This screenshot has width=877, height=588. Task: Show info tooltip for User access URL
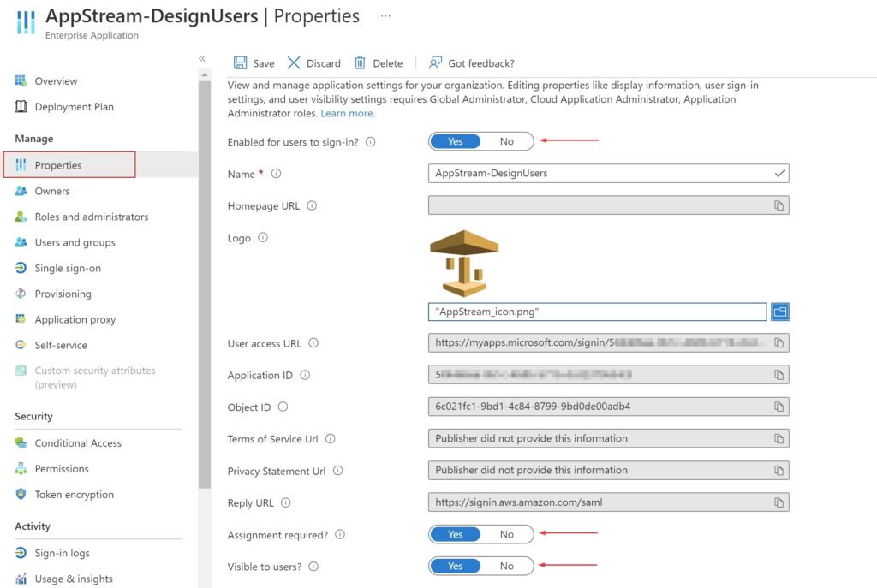(313, 343)
